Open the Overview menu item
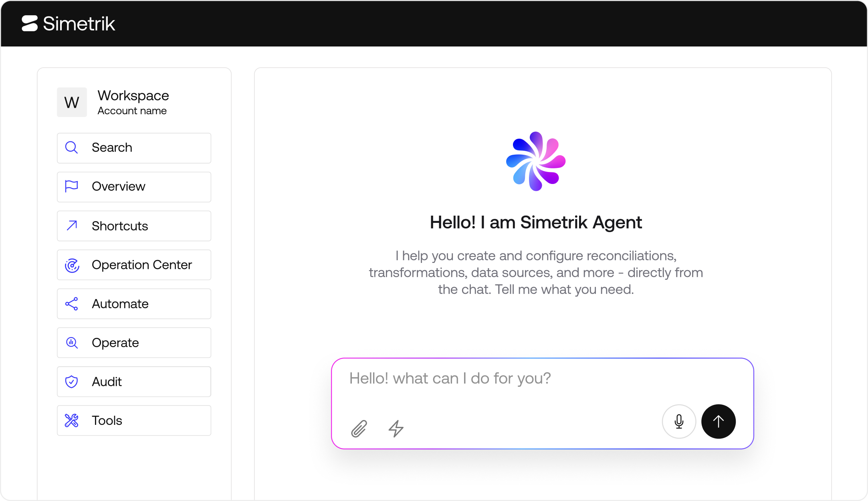 (134, 187)
